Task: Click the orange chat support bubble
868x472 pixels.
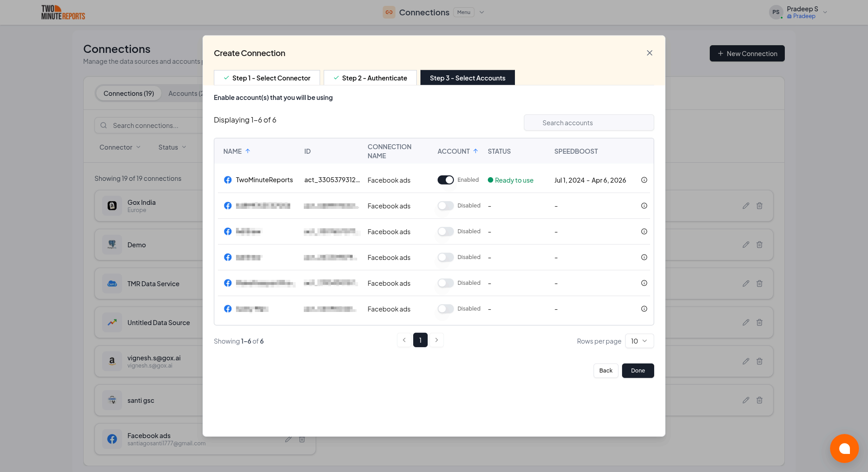Action: click(x=844, y=448)
